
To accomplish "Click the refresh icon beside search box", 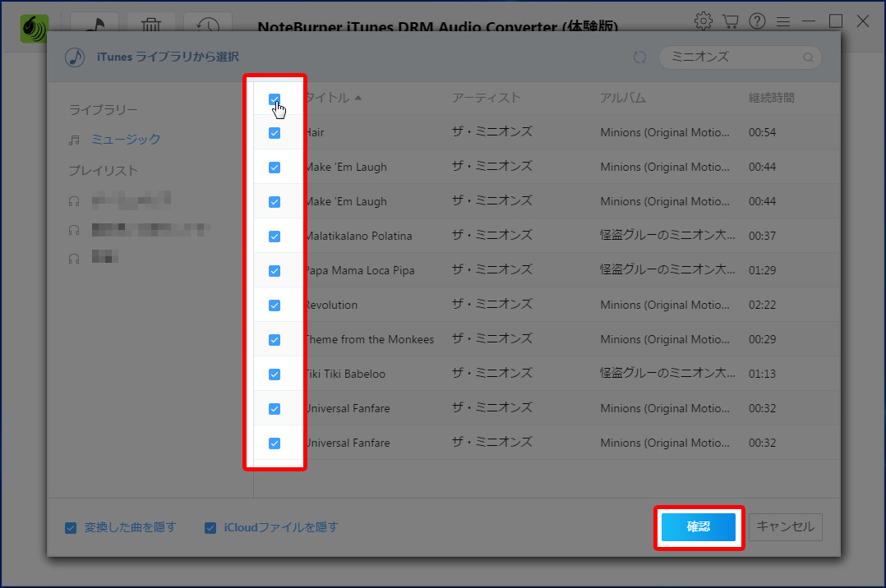I will 639,57.
